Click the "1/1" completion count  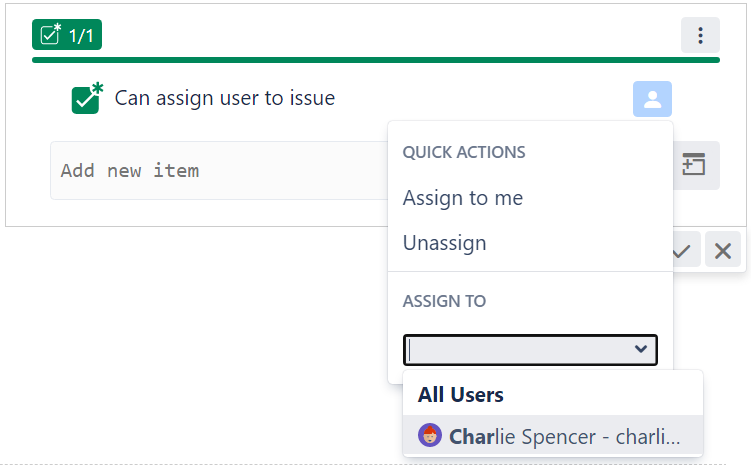tap(80, 36)
